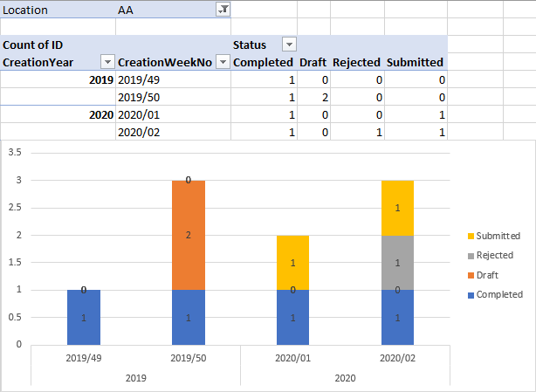Click the 3.5 value axis label
Viewport: 536px width, 392px height.
coord(15,152)
